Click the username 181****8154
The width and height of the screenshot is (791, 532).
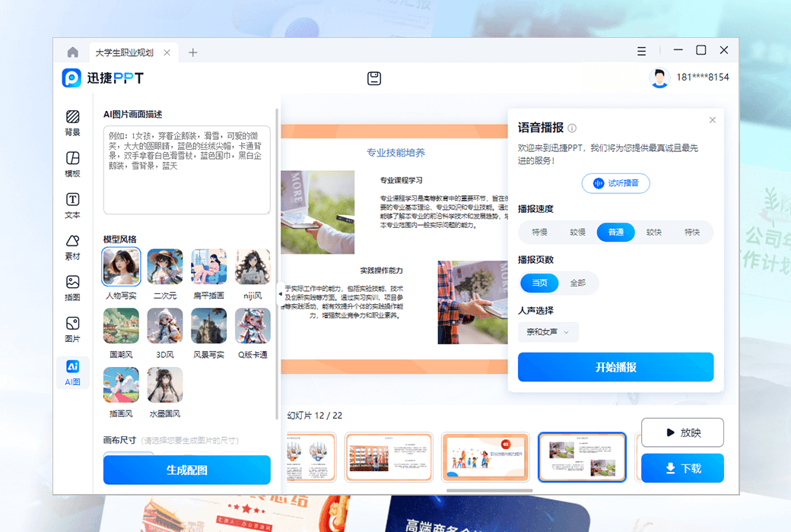point(703,78)
